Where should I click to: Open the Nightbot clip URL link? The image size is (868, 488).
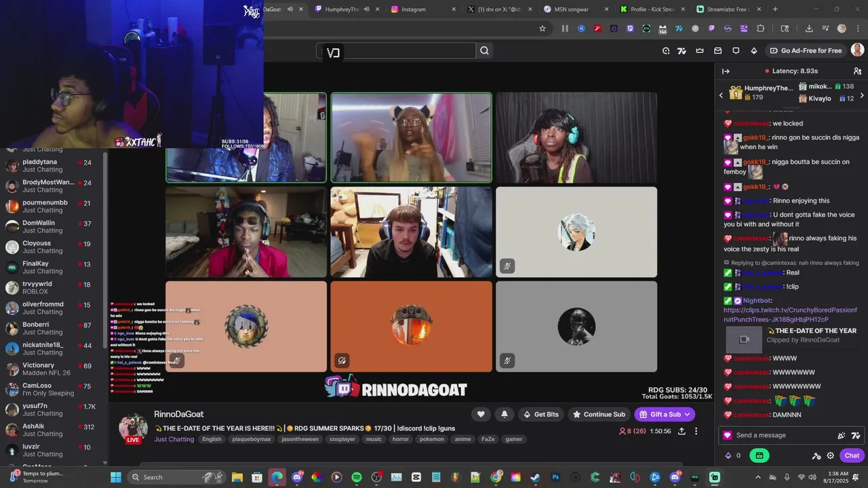click(x=790, y=314)
